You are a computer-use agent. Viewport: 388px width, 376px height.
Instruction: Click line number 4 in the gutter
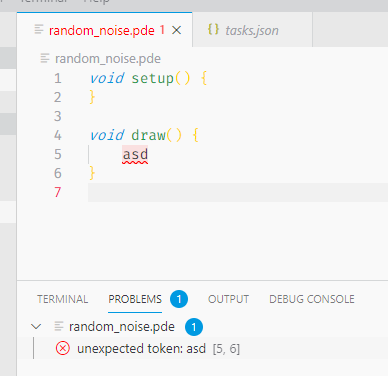(58, 135)
